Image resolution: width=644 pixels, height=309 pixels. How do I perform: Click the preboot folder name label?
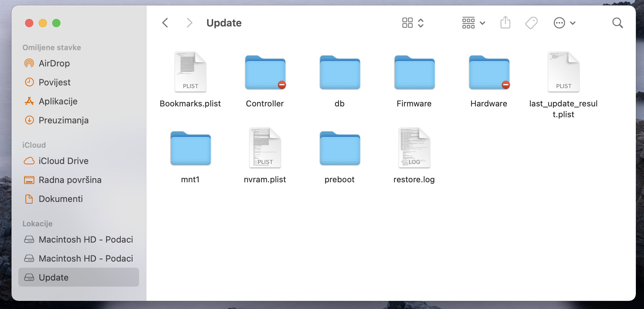pos(340,180)
